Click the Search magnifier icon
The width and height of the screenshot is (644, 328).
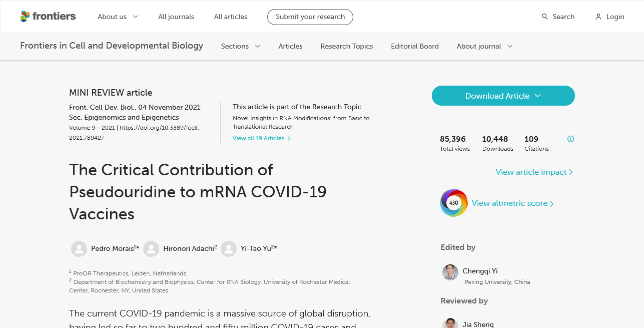click(x=545, y=17)
